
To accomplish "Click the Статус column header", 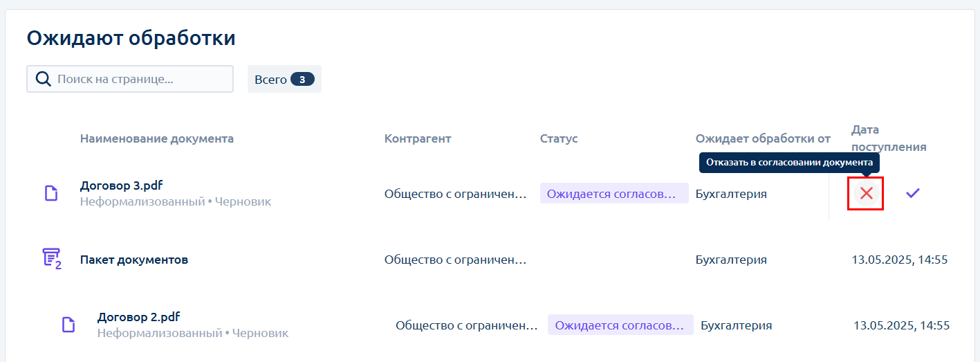I will tap(559, 138).
